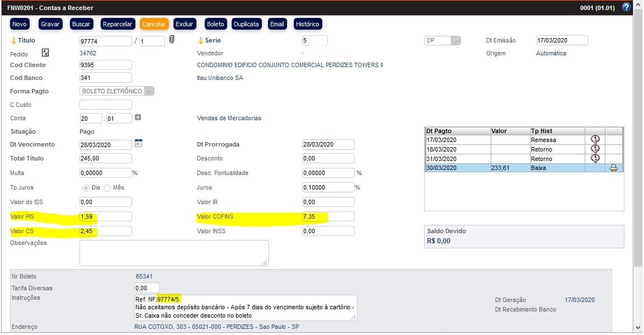This screenshot has height=335, width=644.
Task: Click inside the Observações text area
Action: point(173,253)
